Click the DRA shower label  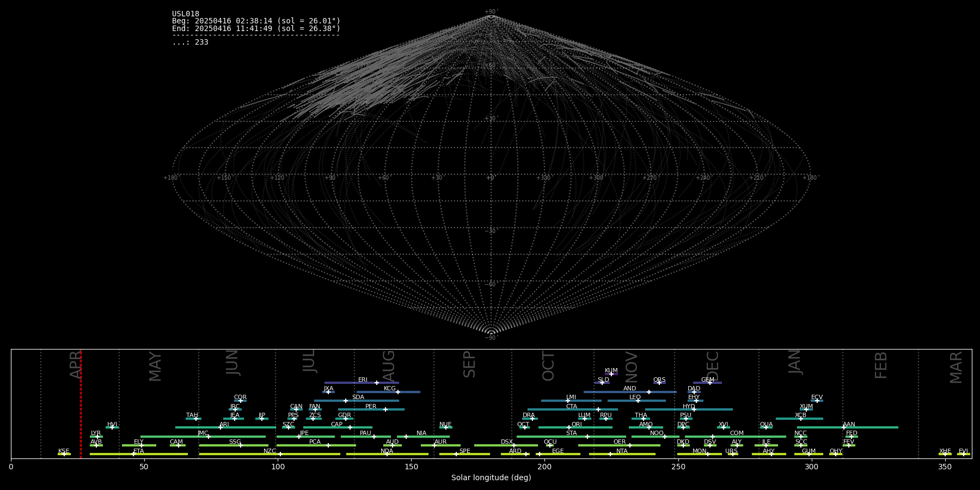coord(529,415)
